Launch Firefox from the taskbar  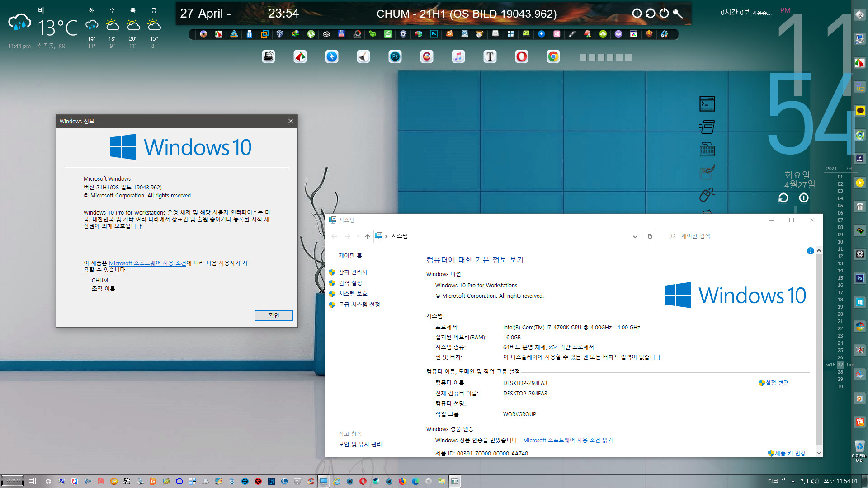click(402, 481)
